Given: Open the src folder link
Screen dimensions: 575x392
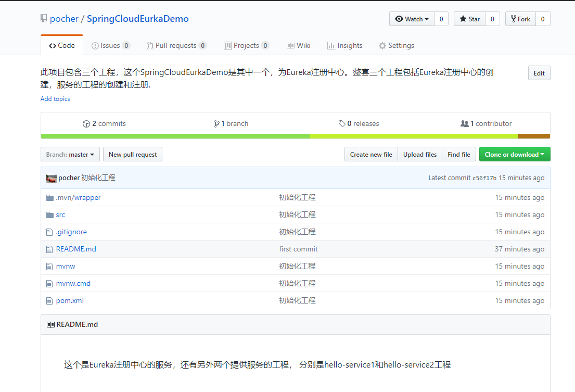Looking at the screenshot, I should (60, 215).
